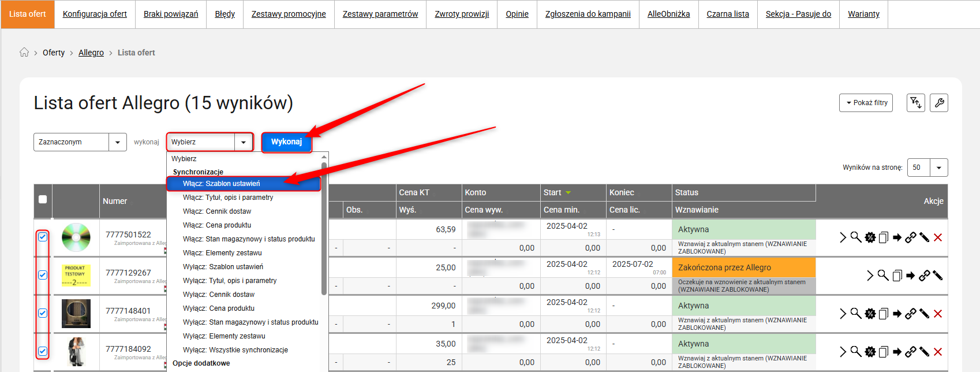Click percent badge icon for offer 7777184092

tap(870, 352)
